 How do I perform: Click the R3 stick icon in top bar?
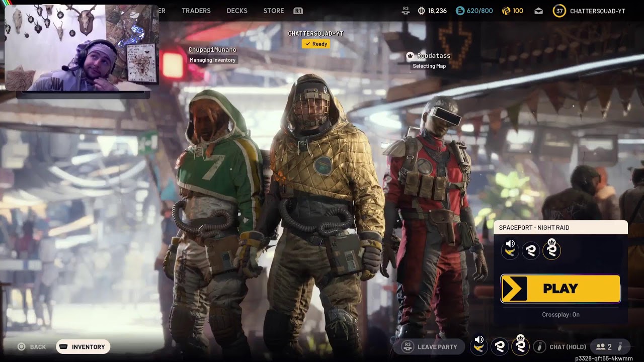(x=406, y=11)
